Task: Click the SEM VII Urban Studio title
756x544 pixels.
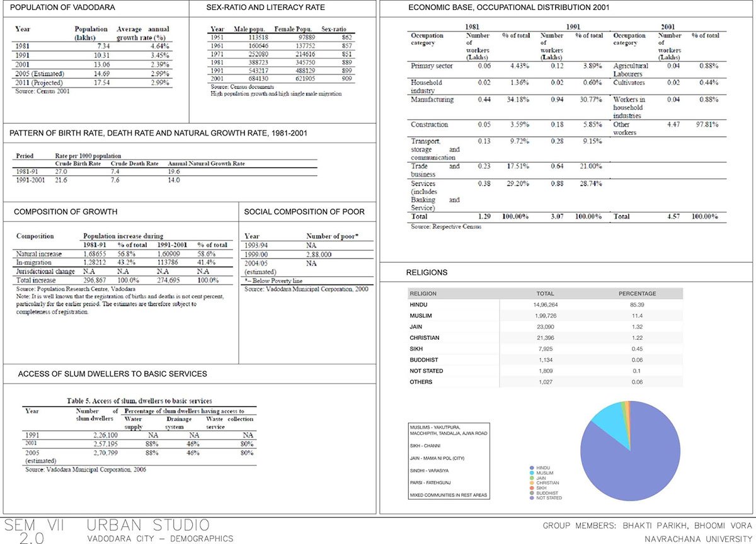Action: [x=107, y=525]
